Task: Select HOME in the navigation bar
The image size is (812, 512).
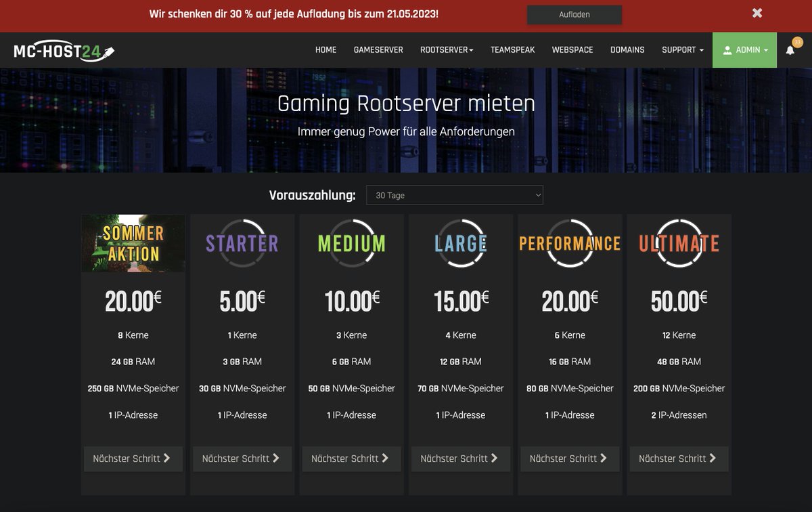Action: pos(325,49)
